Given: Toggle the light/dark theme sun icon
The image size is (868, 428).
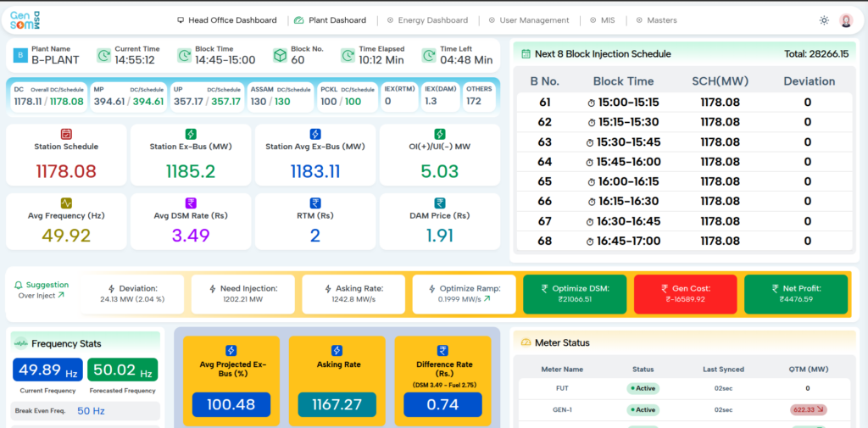Looking at the screenshot, I should point(824,20).
